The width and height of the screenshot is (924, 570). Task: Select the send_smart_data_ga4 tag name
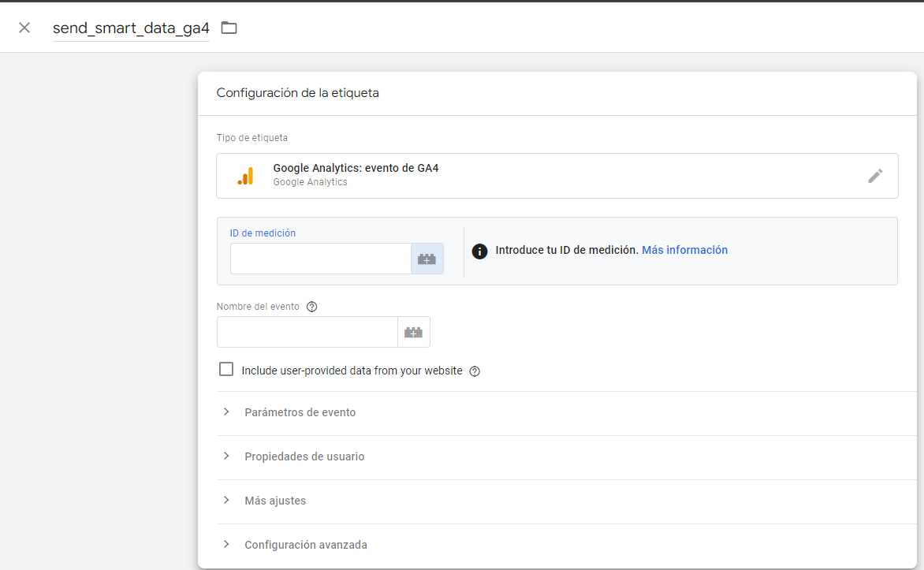(x=131, y=26)
